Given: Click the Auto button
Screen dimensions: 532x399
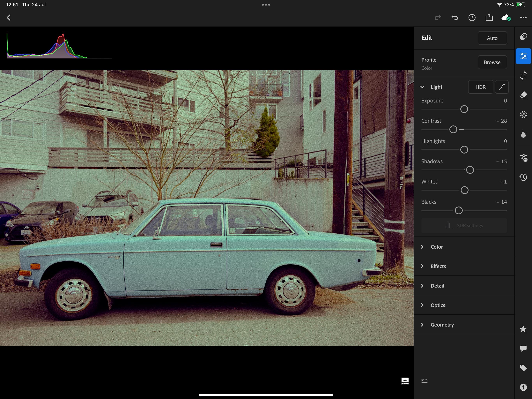Looking at the screenshot, I should point(492,38).
